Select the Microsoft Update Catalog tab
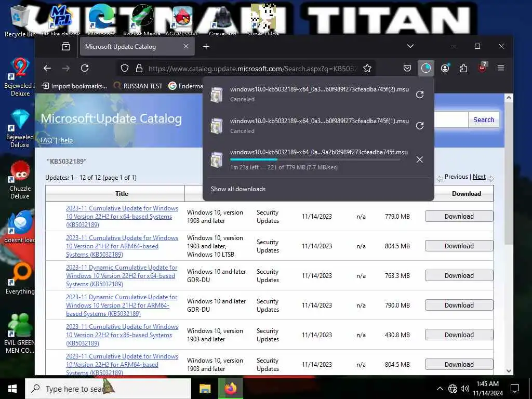 click(137, 46)
